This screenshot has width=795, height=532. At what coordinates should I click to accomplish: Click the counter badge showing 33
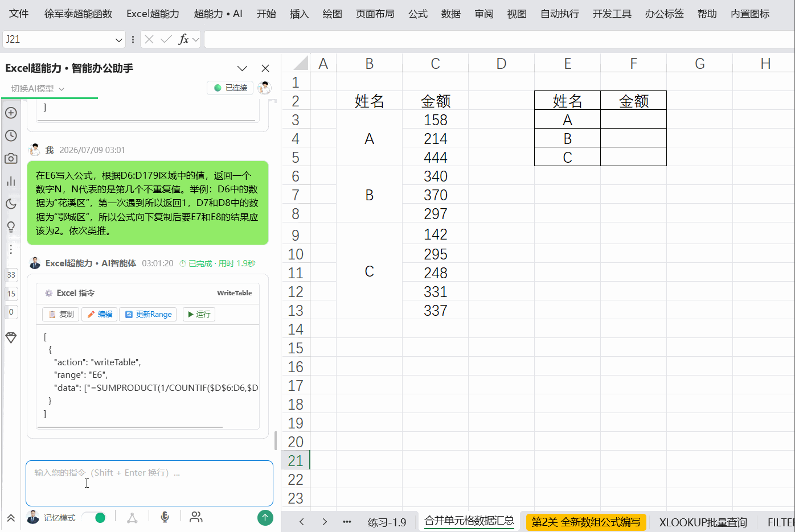click(11, 275)
